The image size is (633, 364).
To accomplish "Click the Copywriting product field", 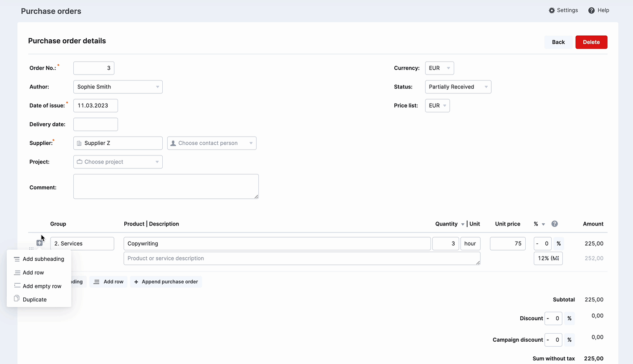I will (277, 243).
